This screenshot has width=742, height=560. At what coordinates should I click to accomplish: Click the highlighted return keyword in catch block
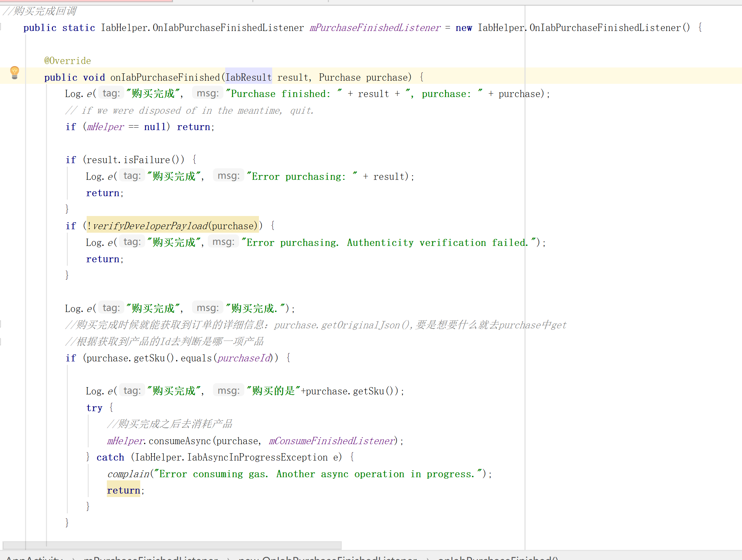[123, 490]
